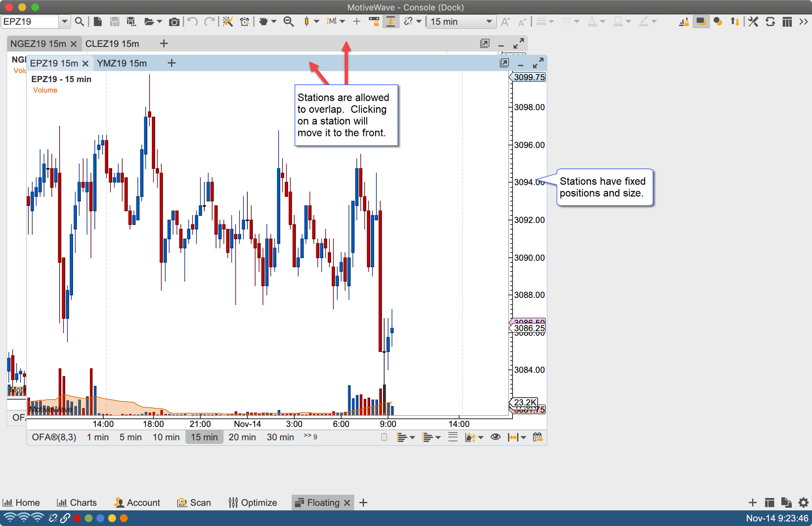
Task: Click the tools wrench icon in toolbar
Action: point(753,22)
